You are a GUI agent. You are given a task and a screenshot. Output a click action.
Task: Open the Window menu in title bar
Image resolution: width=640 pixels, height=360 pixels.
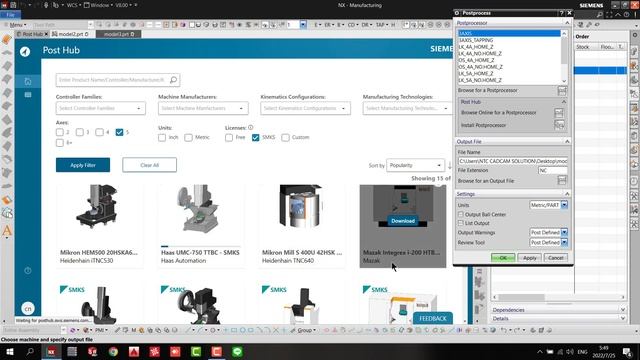tap(99, 5)
